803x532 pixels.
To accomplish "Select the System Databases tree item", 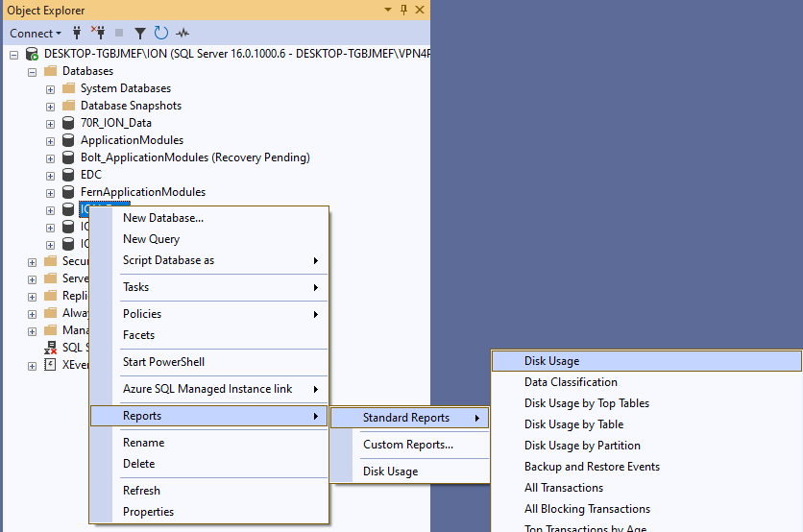I will click(x=126, y=88).
